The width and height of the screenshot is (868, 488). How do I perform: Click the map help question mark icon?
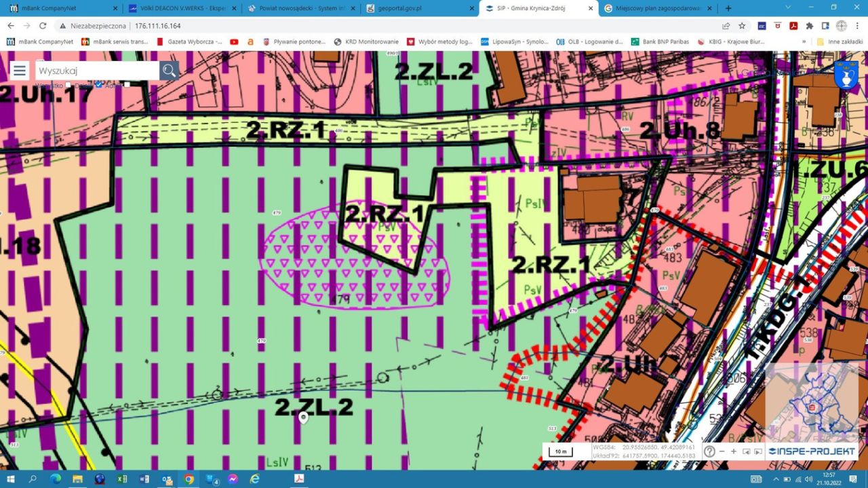pos(709,451)
